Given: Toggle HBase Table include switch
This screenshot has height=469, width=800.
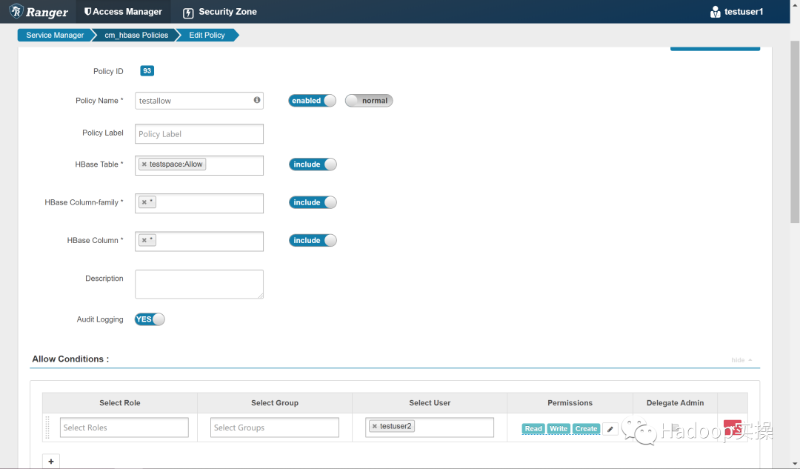Looking at the screenshot, I should [313, 164].
